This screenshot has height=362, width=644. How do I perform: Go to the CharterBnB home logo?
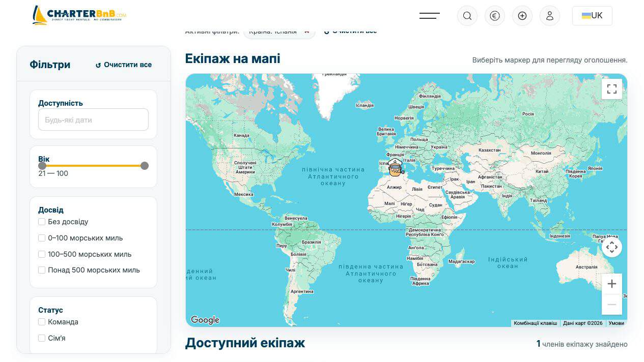[x=79, y=15]
